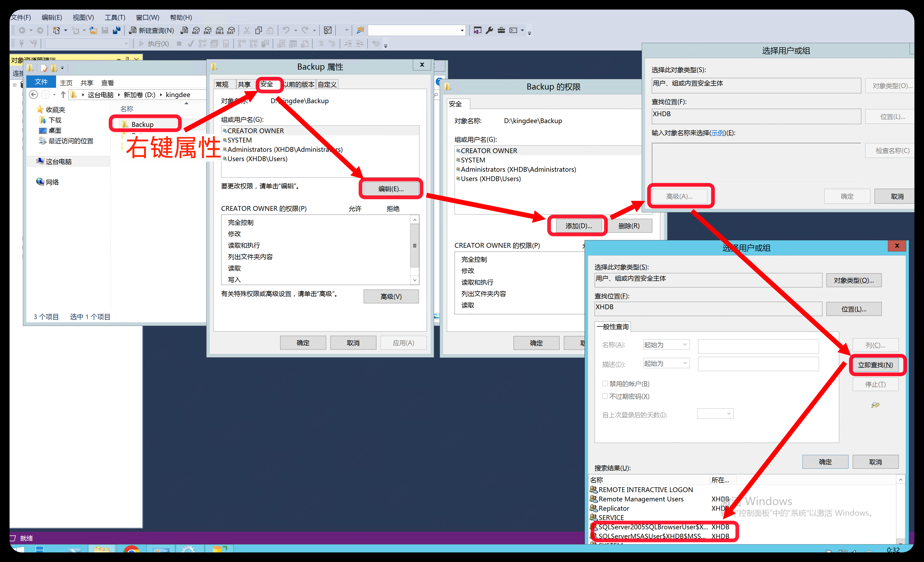Open the Explorer quick access toolbar dropdown
The width and height of the screenshot is (924, 562).
[62, 68]
